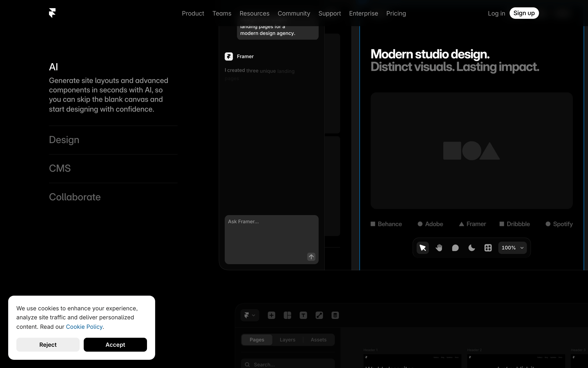Click the Behance square logo icon
The image size is (588, 368).
click(x=373, y=224)
